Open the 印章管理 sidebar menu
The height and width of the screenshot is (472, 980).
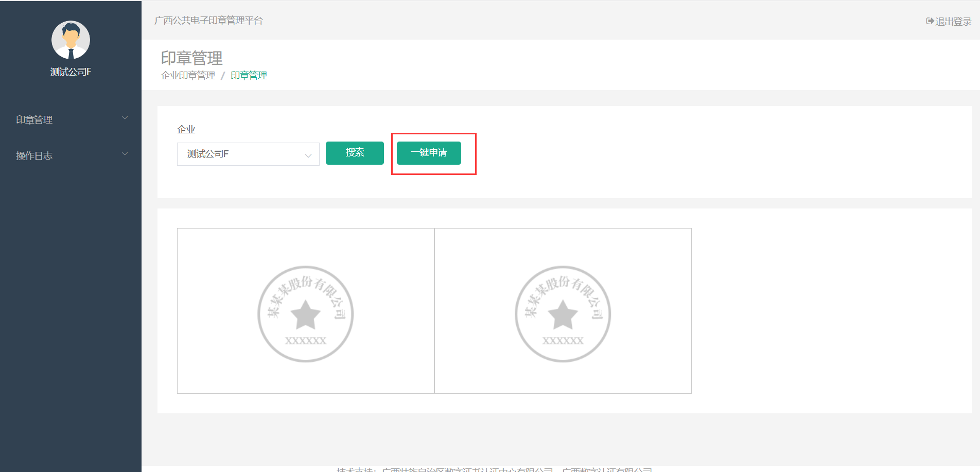click(34, 119)
